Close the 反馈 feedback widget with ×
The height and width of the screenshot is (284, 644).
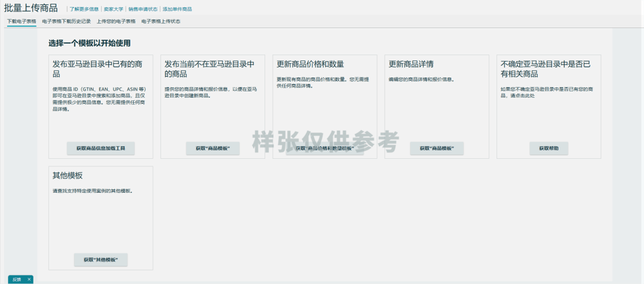(29, 279)
